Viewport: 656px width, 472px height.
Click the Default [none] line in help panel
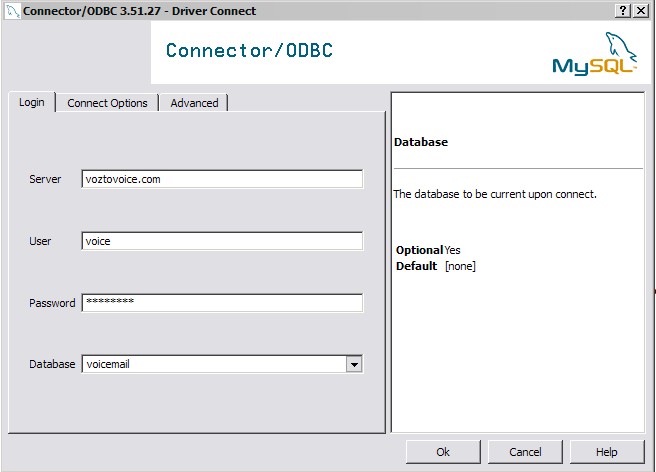[435, 266]
